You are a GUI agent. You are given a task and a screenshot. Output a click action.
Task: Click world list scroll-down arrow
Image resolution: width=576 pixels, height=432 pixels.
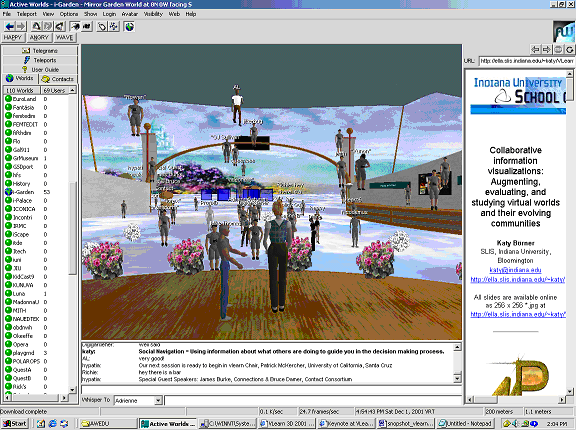click(x=72, y=390)
